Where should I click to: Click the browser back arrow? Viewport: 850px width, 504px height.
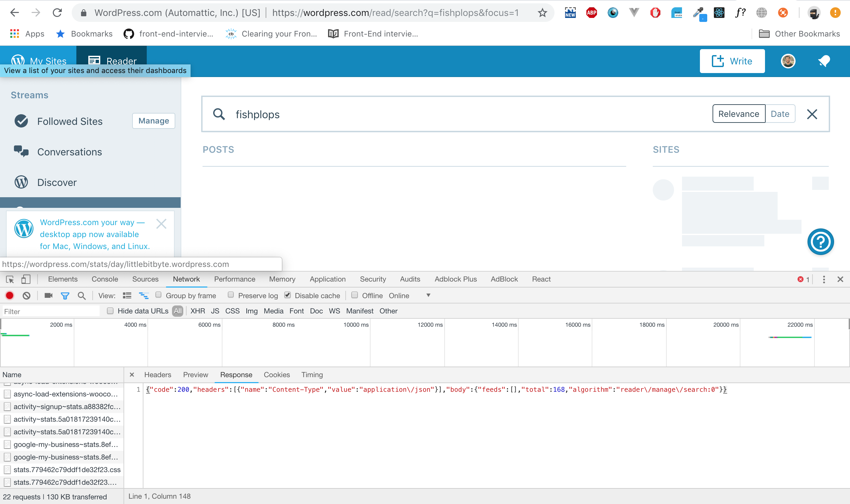click(14, 13)
